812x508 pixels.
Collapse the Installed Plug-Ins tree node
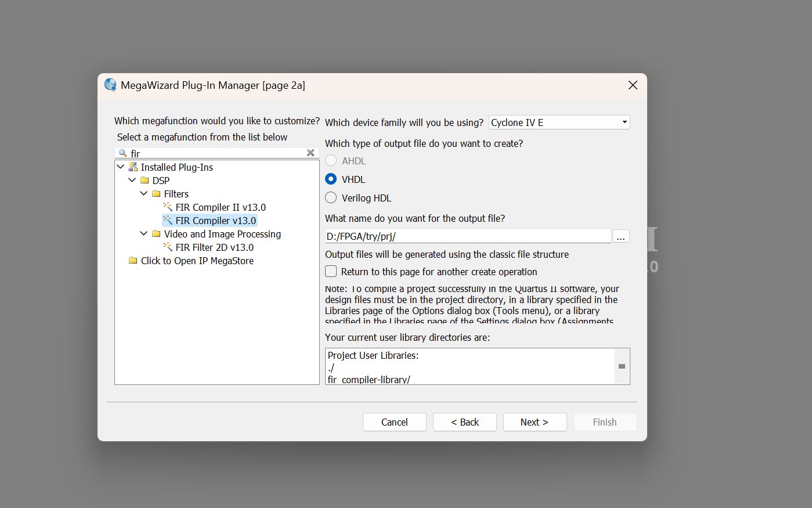[x=121, y=167]
